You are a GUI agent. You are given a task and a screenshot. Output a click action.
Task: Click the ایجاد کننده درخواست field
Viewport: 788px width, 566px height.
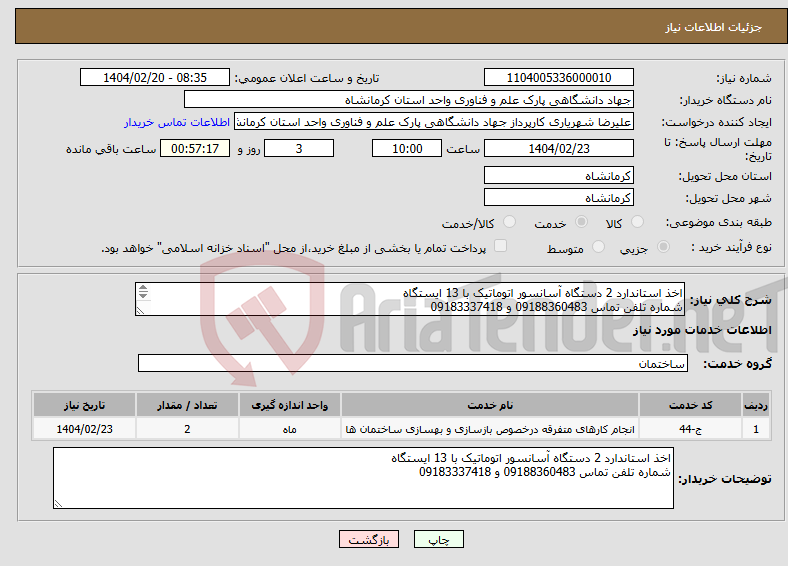pos(433,122)
